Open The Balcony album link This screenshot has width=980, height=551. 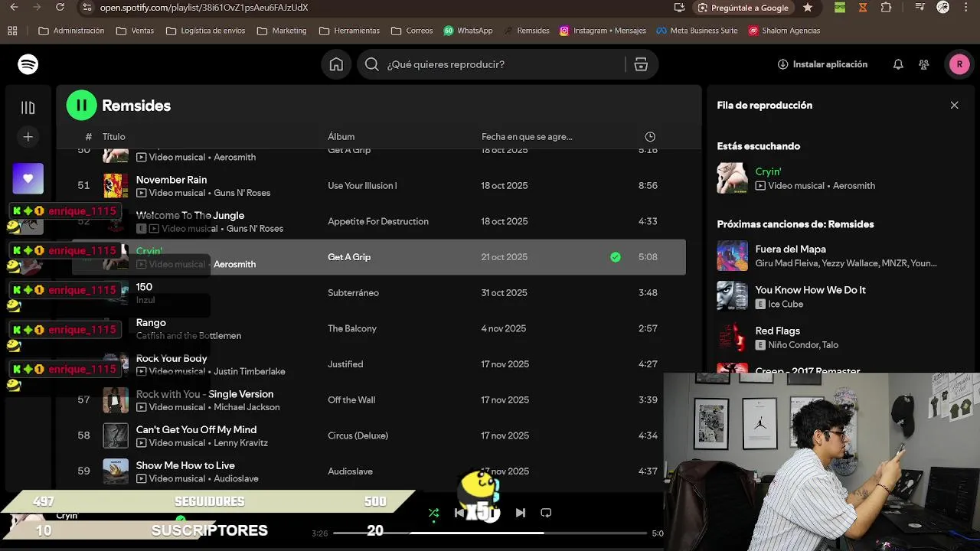click(352, 329)
